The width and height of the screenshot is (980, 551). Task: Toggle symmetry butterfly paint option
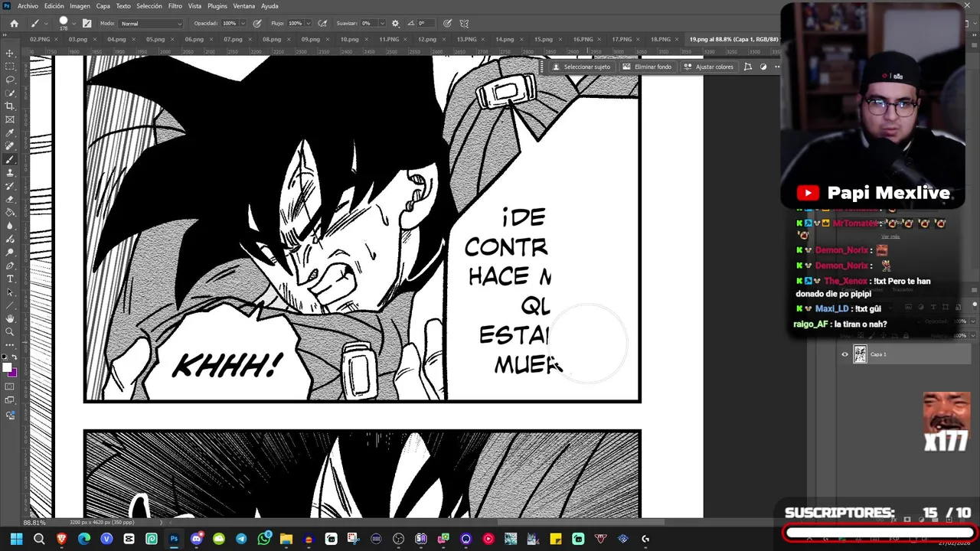(464, 23)
